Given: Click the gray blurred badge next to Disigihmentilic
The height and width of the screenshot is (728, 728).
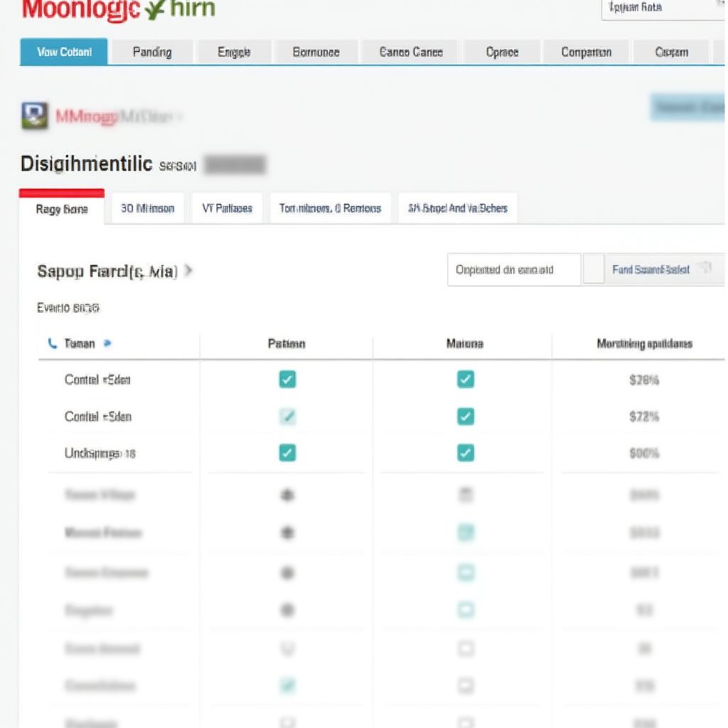Looking at the screenshot, I should [x=235, y=164].
